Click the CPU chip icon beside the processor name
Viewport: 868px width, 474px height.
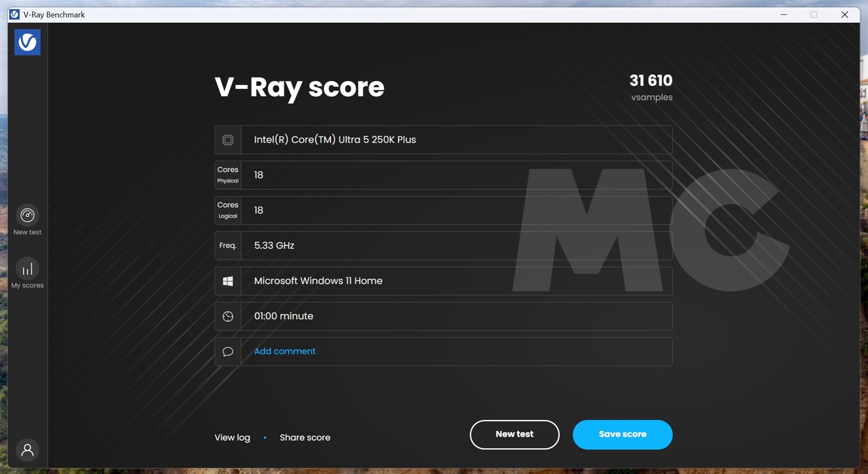click(x=228, y=139)
